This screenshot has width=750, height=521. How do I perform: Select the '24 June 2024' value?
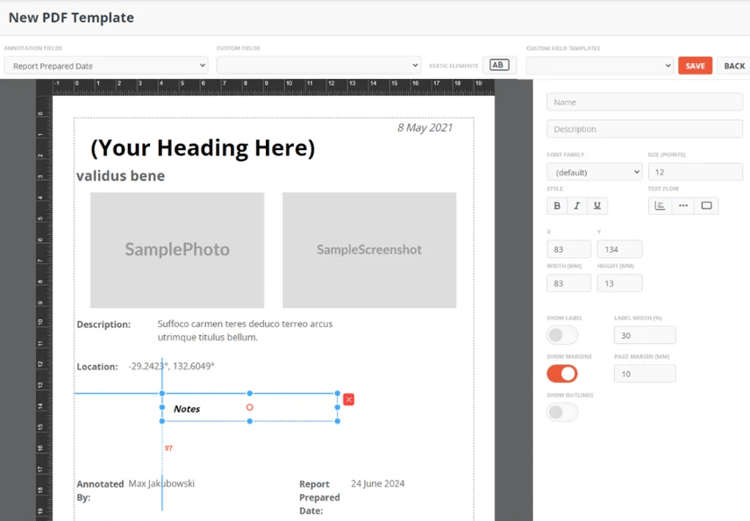[x=377, y=483]
